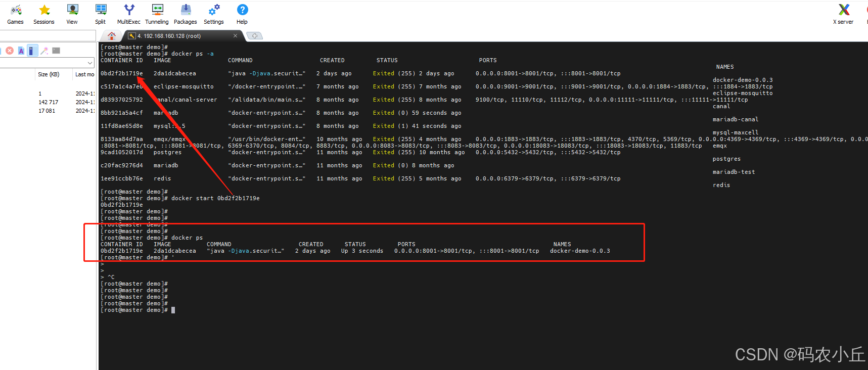Toggle the X server icon

click(844, 10)
